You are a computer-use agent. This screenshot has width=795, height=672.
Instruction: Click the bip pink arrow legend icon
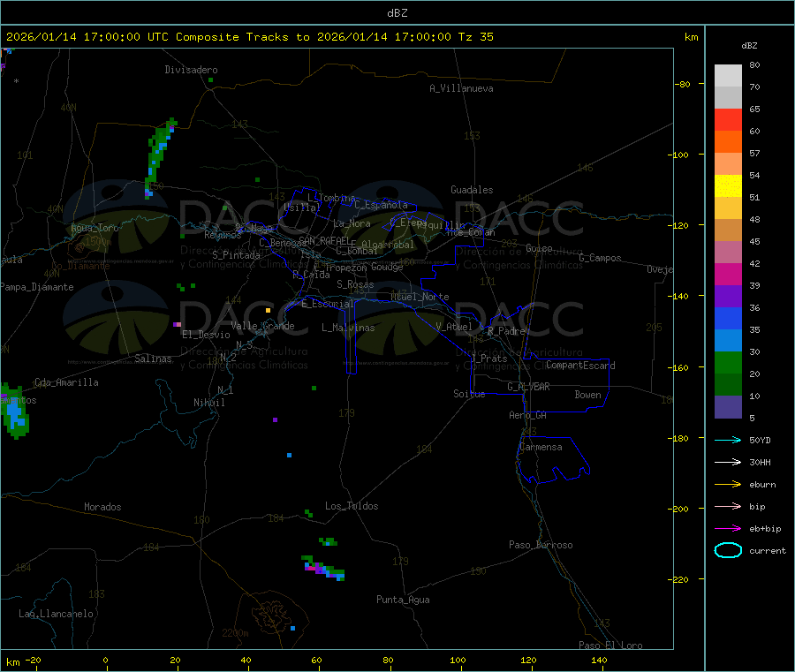[x=728, y=506]
